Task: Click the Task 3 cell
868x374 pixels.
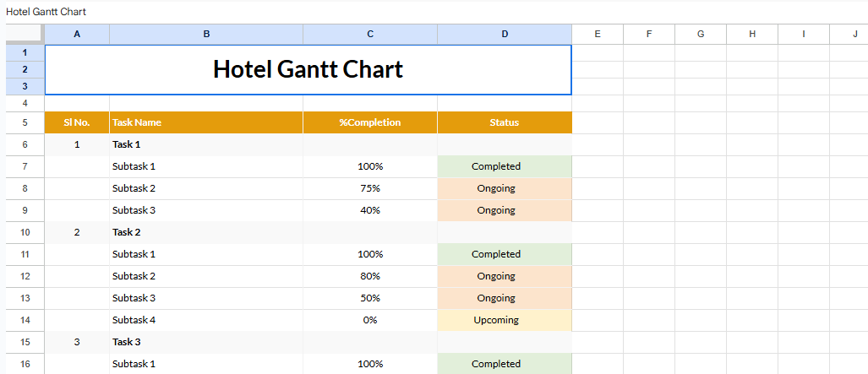Action: point(206,342)
